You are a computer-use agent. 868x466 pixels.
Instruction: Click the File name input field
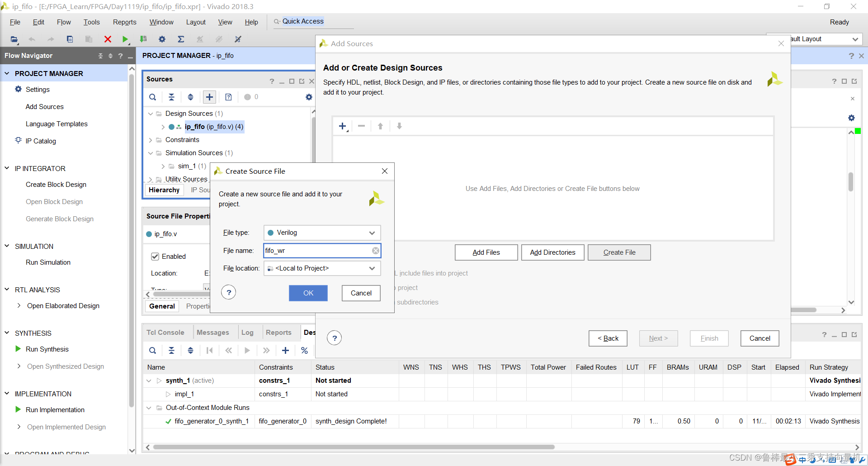[317, 251]
